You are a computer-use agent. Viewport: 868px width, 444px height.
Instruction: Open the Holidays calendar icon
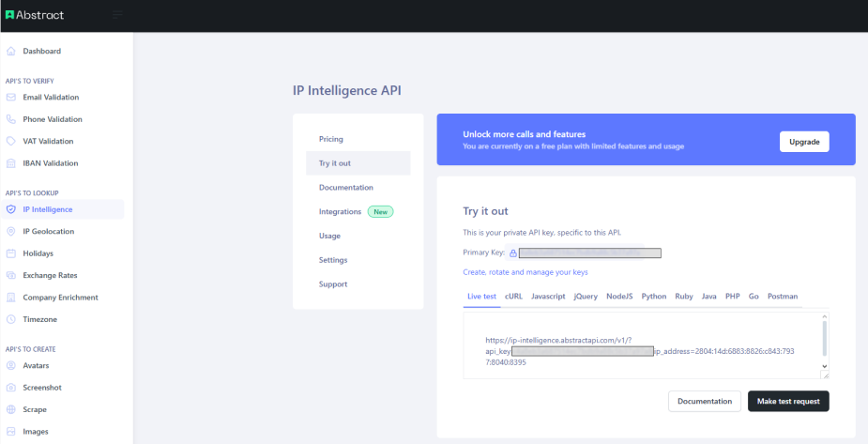[11, 253]
